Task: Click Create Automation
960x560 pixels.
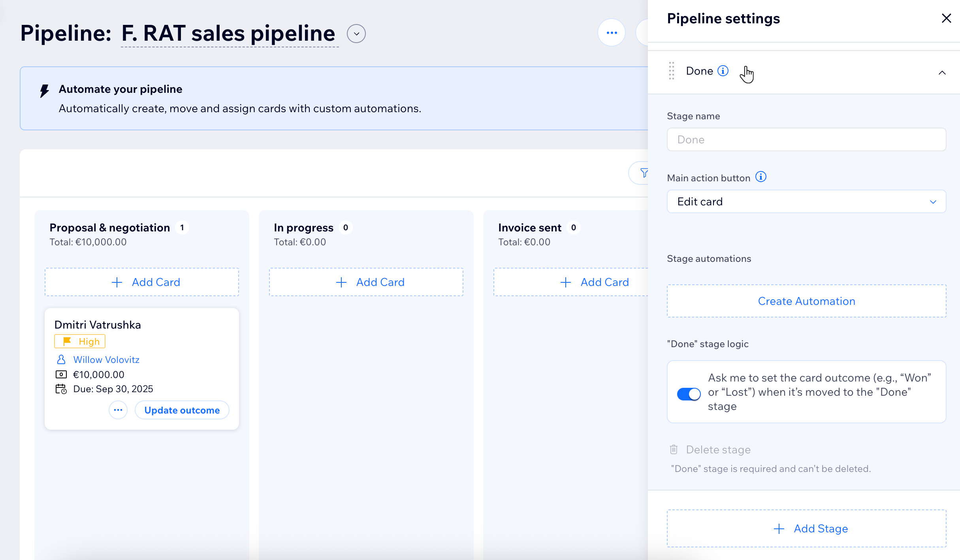Action: point(806,301)
